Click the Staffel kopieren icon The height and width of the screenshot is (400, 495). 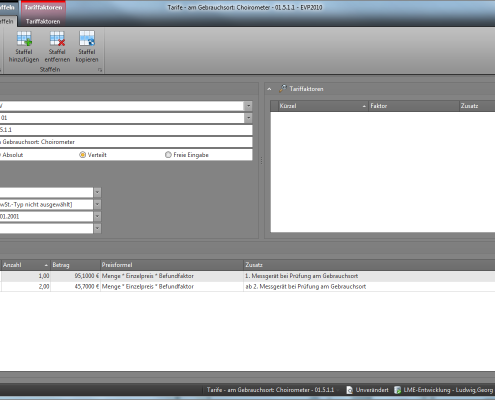(87, 39)
